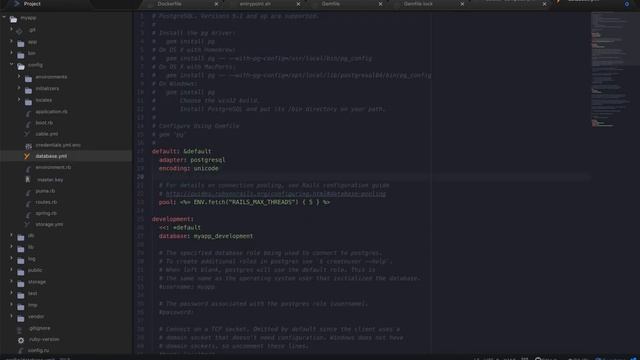
Task: Expand the log folder
Action: (x=11, y=258)
